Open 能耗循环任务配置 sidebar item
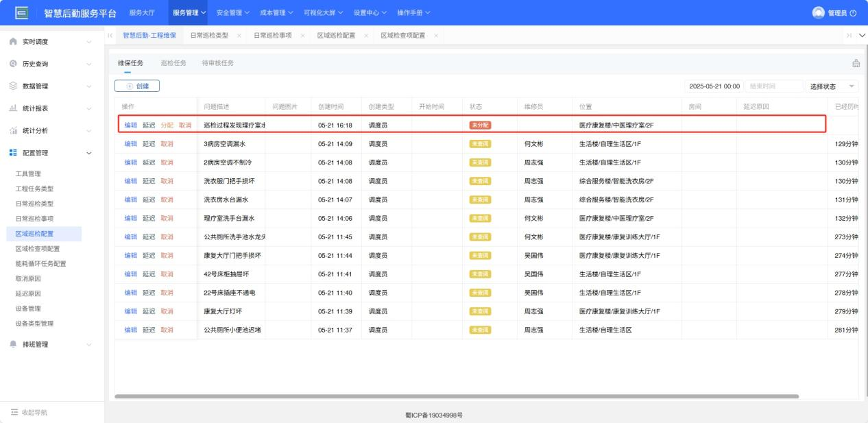Viewport: 868px width, 423px height. coord(40,263)
